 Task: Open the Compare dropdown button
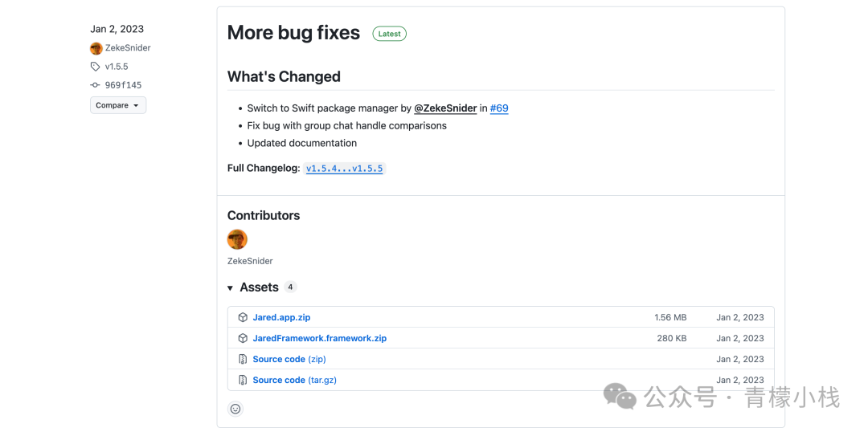[x=117, y=105]
